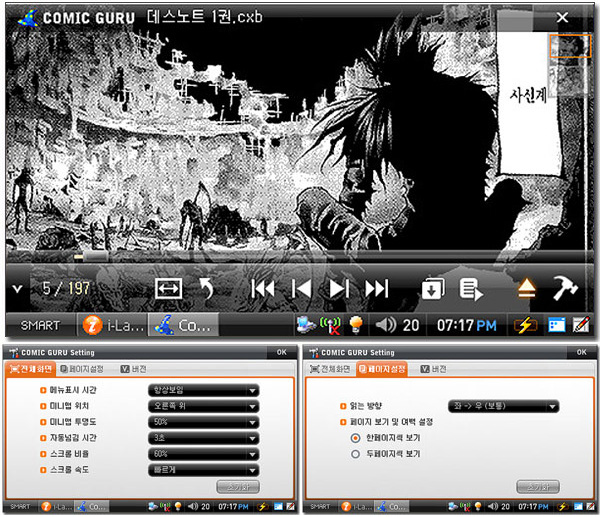Viewport: 600px width, 517px height.
Task: Open the 읽는 방향 dropdown showing 좌 -> 우
Action: (504, 406)
